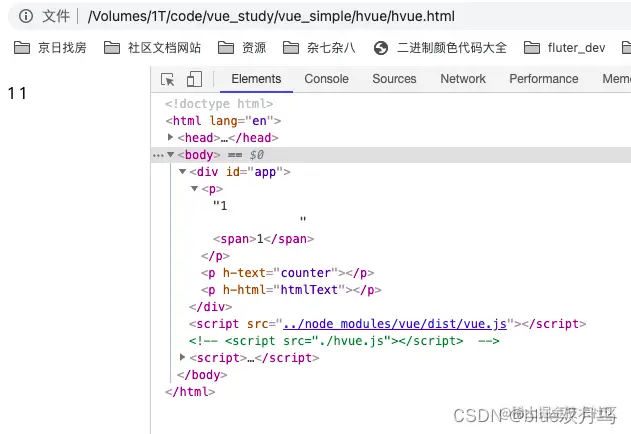The image size is (631, 434).
Task: Collapse the first p element node
Action: point(194,188)
